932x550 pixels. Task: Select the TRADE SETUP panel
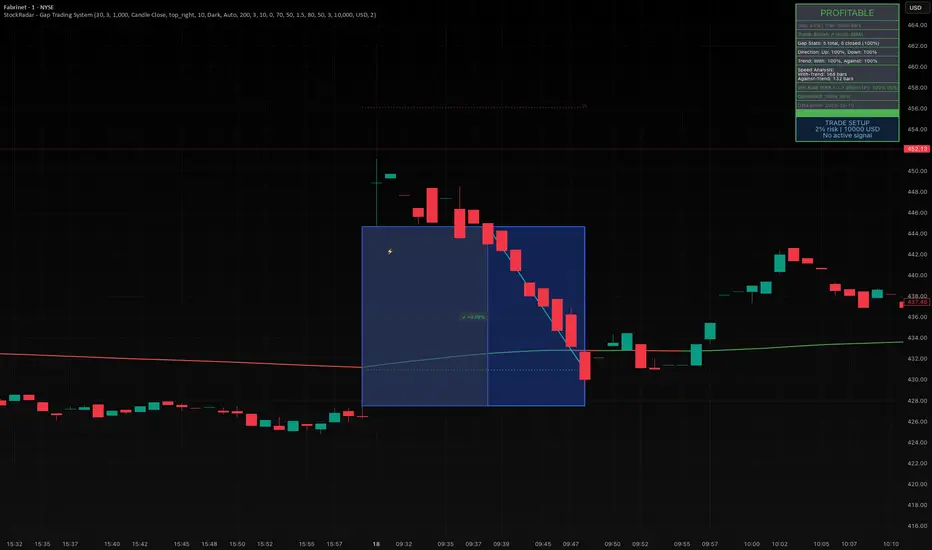(x=847, y=129)
